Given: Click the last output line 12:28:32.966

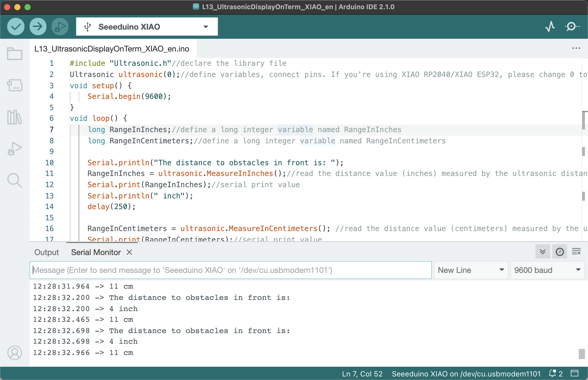Looking at the screenshot, I should click(83, 353).
